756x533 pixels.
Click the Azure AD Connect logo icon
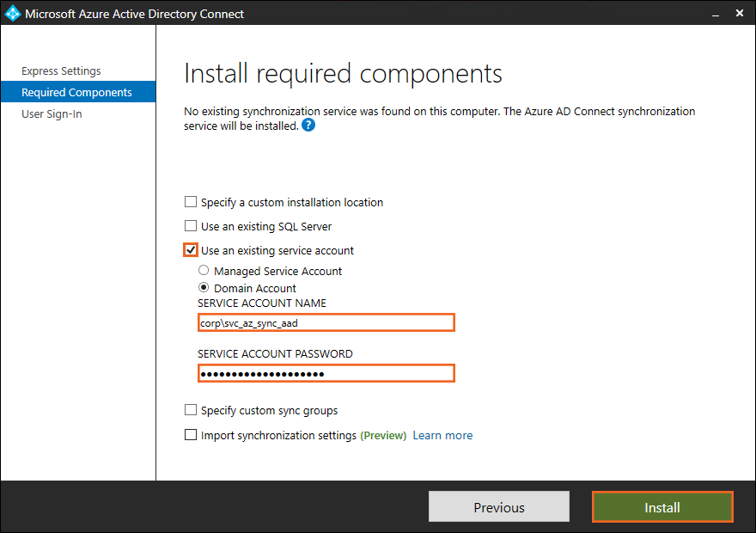tap(13, 14)
